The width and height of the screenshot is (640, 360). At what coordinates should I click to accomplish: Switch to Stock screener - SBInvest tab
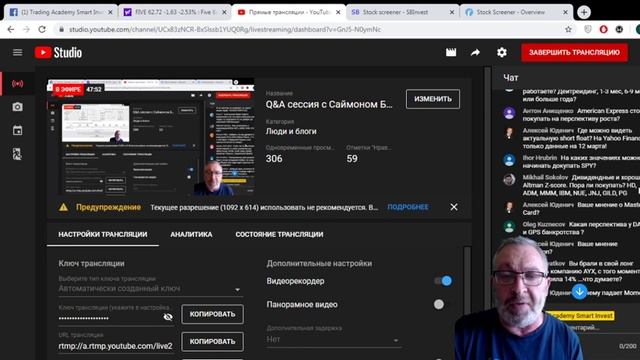point(402,12)
